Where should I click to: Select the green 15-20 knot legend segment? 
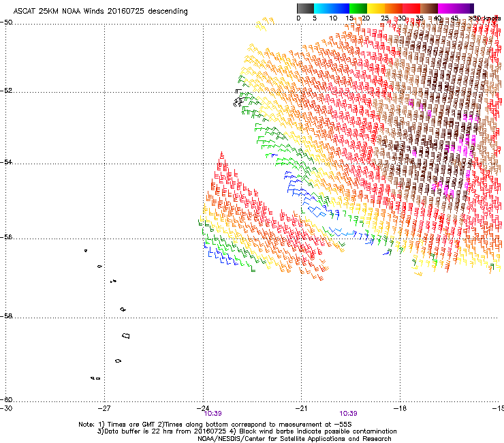click(x=358, y=8)
